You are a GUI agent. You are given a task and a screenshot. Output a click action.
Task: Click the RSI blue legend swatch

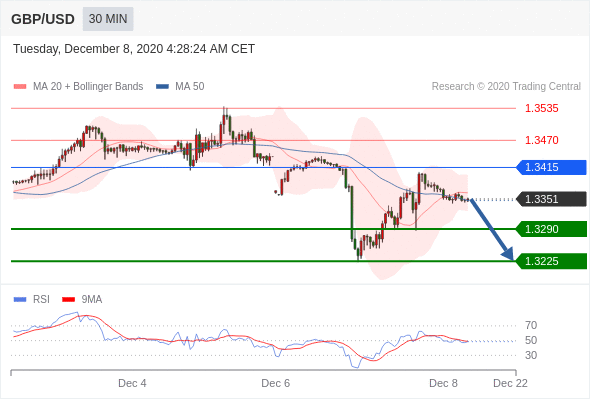click(20, 300)
